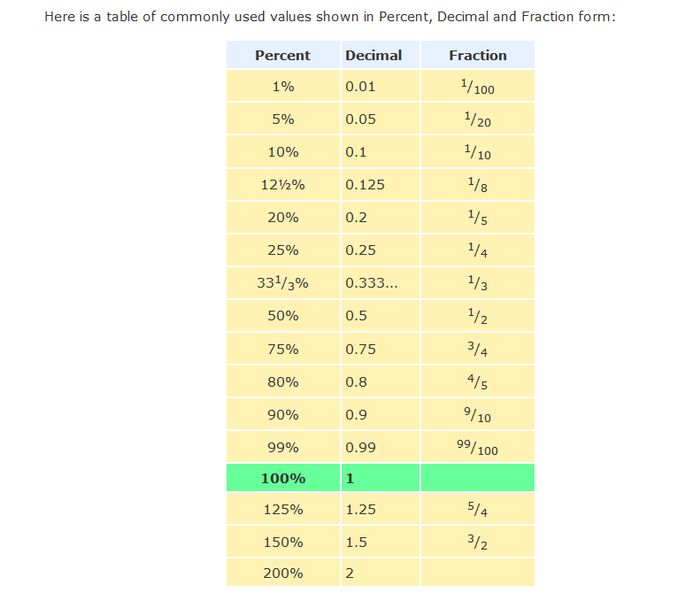This screenshot has width=700, height=608.
Task: Click the 1/5 fraction cell
Action: point(478,218)
